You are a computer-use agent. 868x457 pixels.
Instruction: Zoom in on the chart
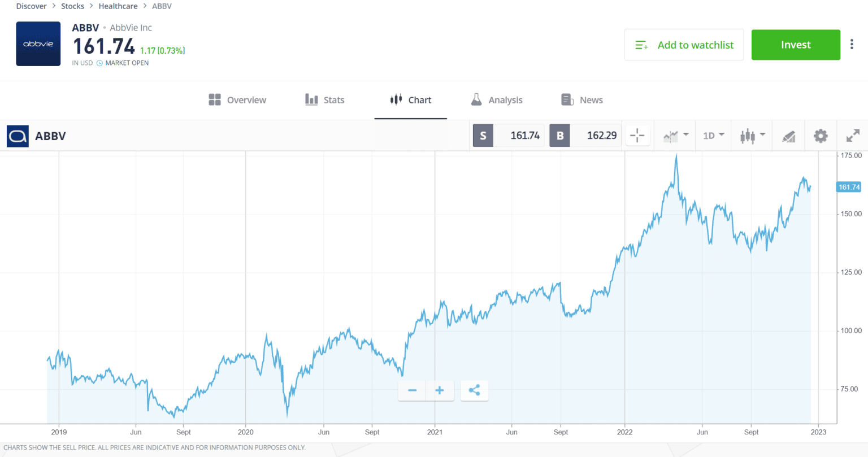point(440,390)
